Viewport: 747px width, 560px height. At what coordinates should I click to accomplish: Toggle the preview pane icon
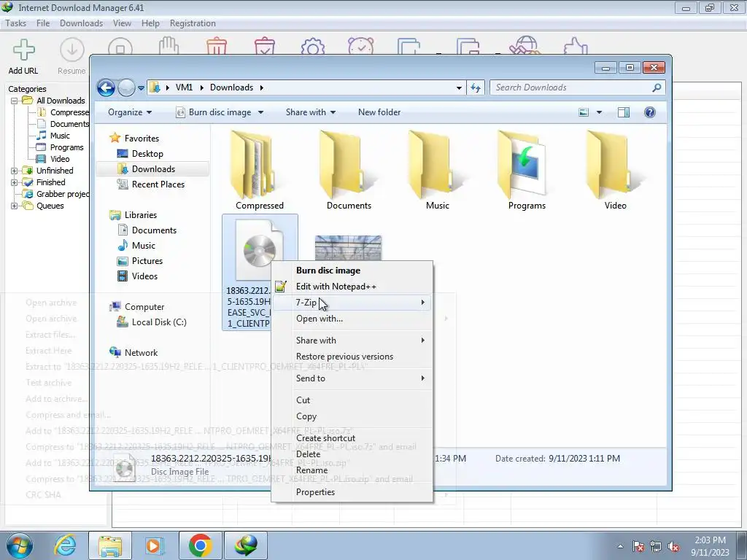click(623, 112)
